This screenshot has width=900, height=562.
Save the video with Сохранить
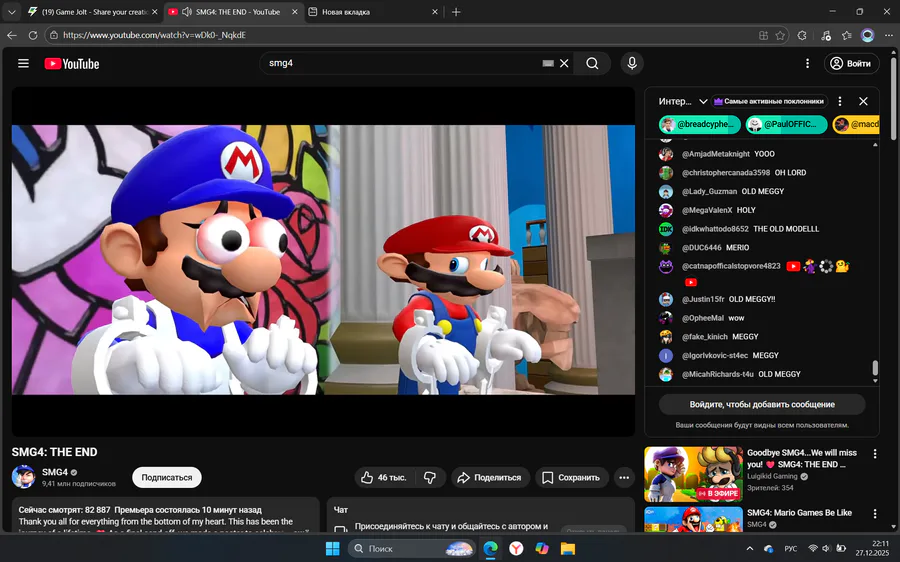572,478
